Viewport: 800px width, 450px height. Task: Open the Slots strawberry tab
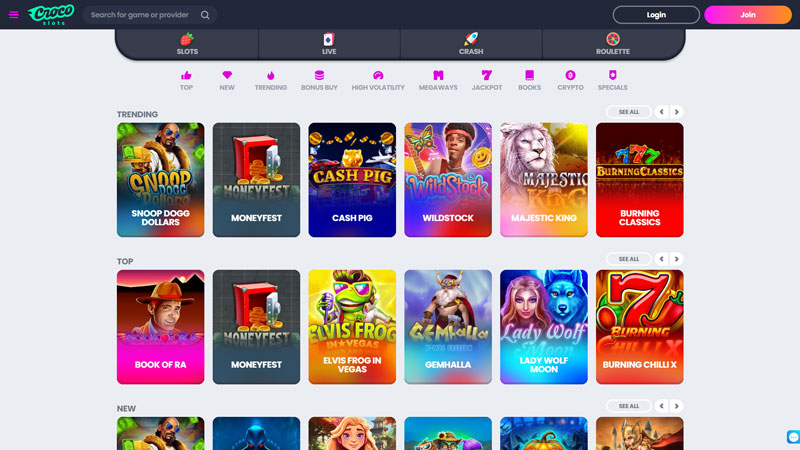[x=187, y=44]
